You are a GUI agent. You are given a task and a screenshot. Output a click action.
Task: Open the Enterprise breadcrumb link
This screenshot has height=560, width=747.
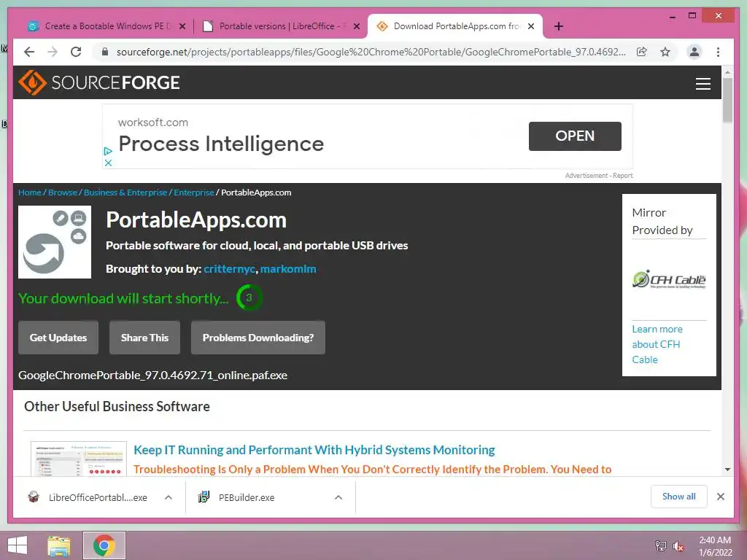tap(194, 192)
